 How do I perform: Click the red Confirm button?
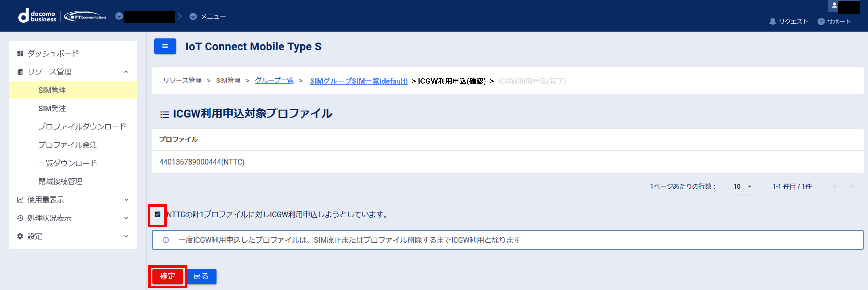pyautogui.click(x=167, y=276)
